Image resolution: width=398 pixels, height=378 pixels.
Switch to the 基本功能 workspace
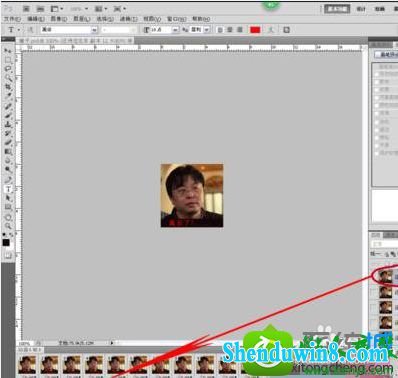pos(337,9)
